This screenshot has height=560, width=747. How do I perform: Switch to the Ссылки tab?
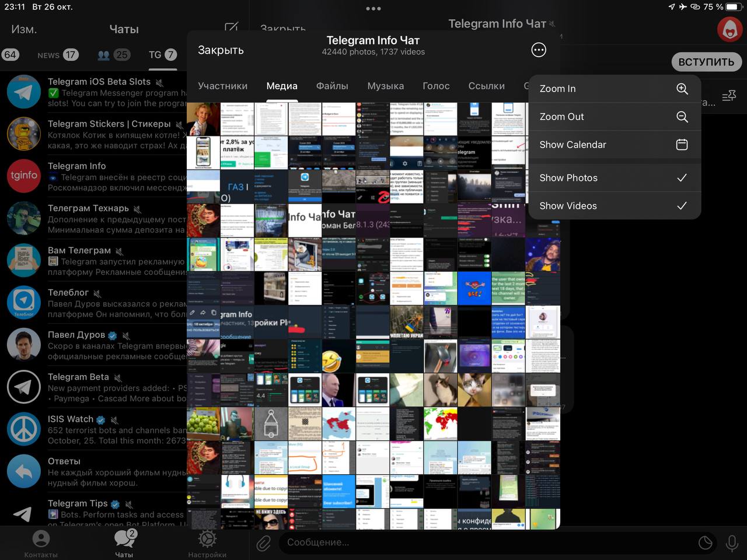(486, 86)
